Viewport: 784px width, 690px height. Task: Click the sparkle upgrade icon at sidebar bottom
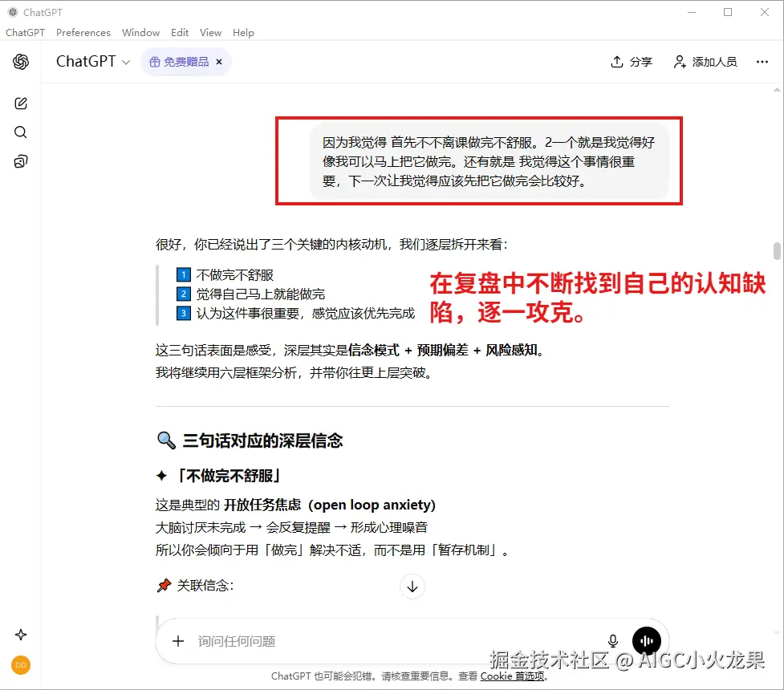point(20,634)
